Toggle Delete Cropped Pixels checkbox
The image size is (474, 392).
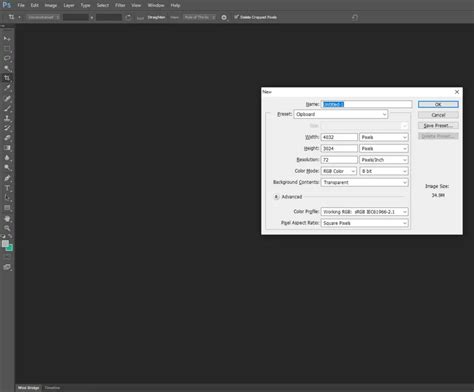236,17
